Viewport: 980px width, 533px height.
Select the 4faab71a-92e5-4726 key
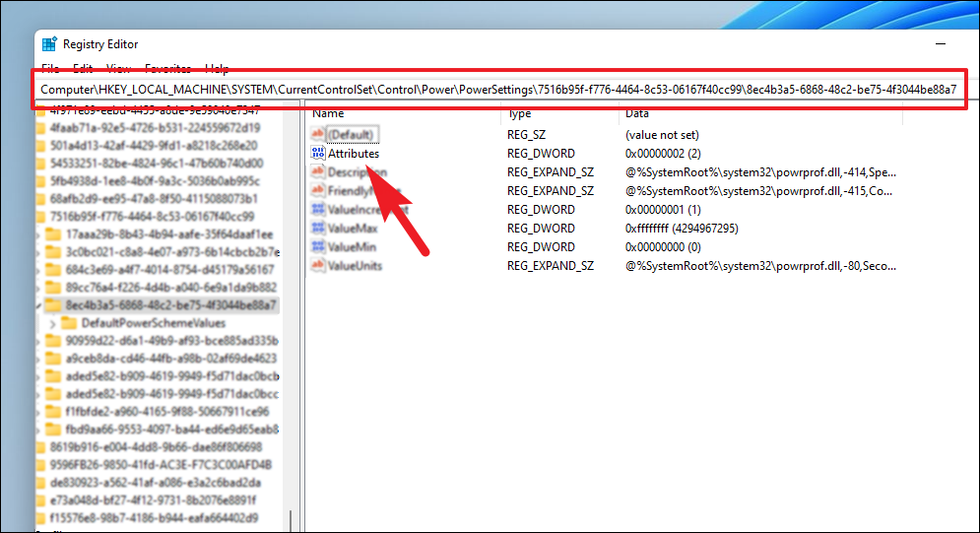tap(155, 128)
